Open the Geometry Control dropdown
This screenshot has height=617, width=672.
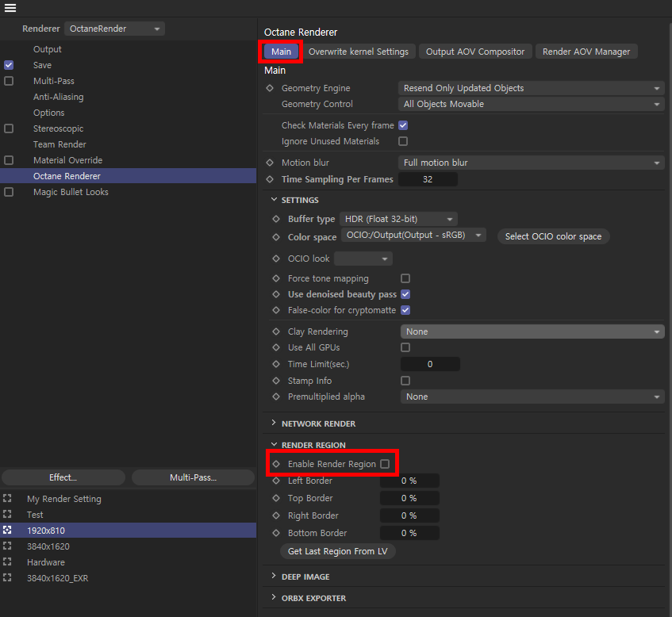[531, 104]
